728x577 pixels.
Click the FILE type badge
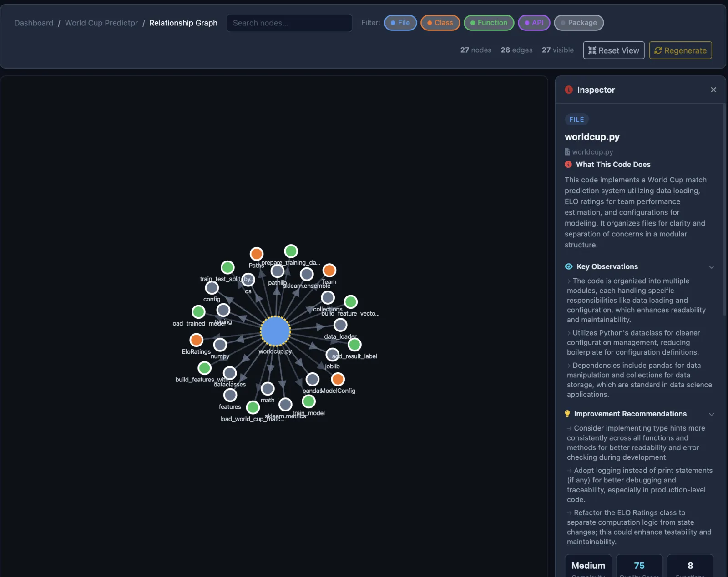(x=576, y=120)
